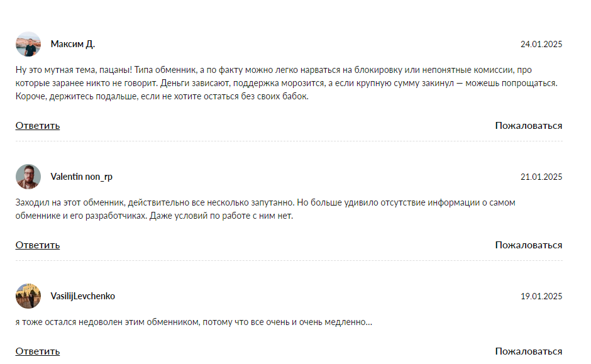Click the date 21.01.2025
The height and width of the screenshot is (364, 591).
tap(541, 177)
